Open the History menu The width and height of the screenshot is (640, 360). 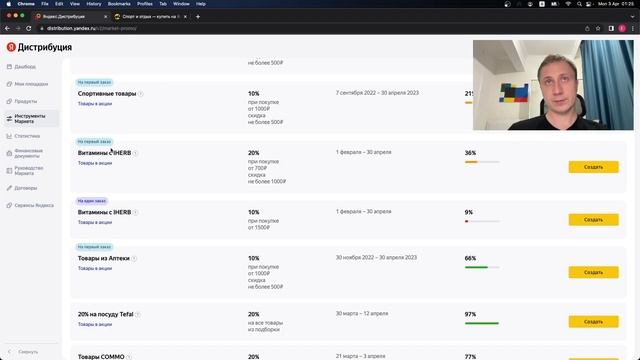pyautogui.click(x=94, y=4)
